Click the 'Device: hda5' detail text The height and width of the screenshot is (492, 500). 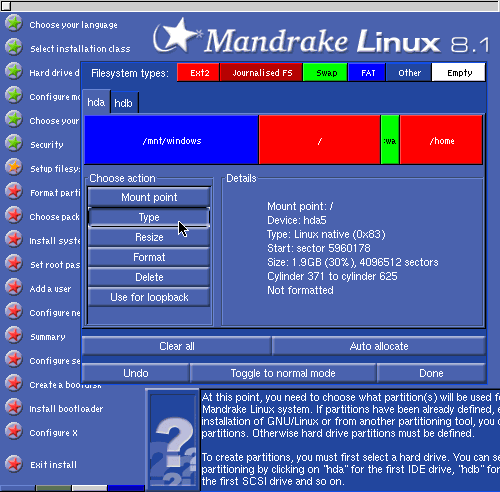point(297,220)
